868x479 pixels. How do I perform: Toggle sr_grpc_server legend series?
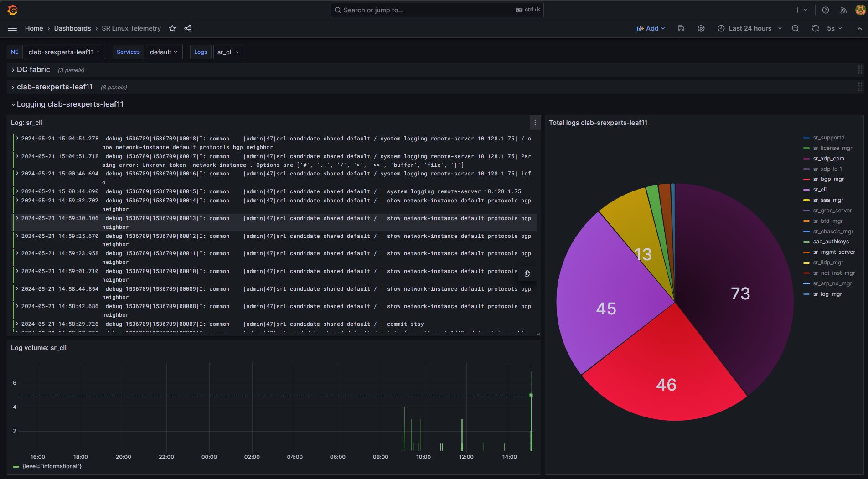[832, 211]
